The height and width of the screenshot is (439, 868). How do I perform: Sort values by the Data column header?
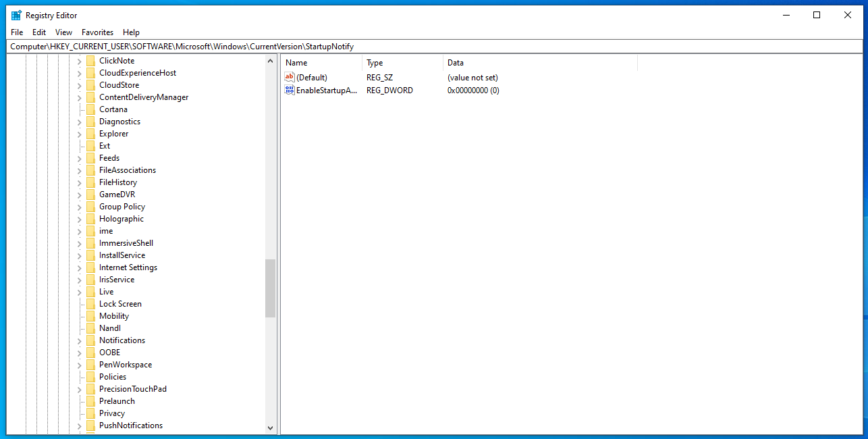pyautogui.click(x=540, y=63)
